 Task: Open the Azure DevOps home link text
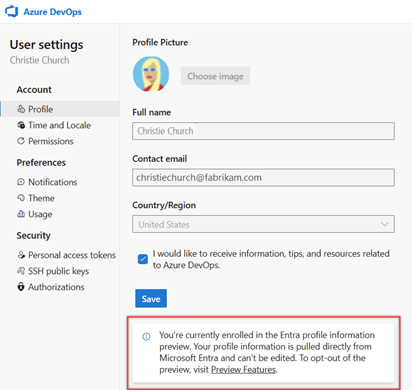click(52, 12)
